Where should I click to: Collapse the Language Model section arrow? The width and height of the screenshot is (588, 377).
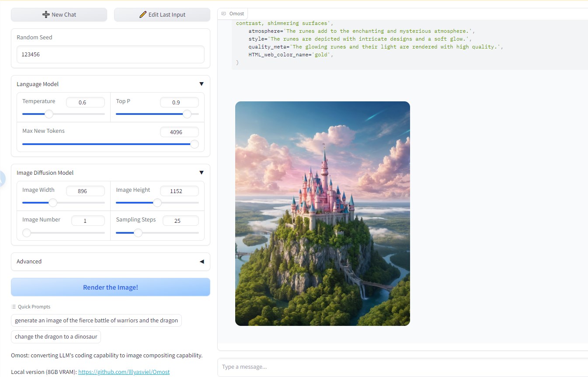[201, 84]
